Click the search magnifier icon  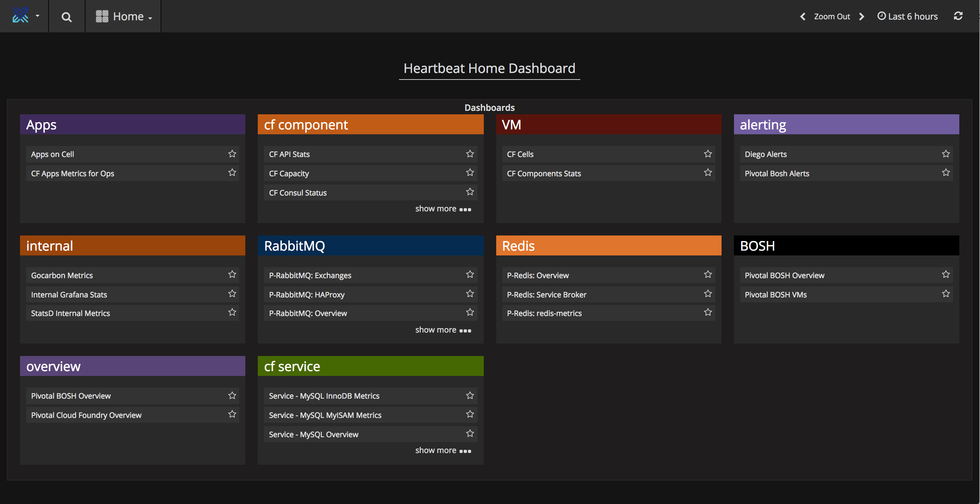(67, 17)
